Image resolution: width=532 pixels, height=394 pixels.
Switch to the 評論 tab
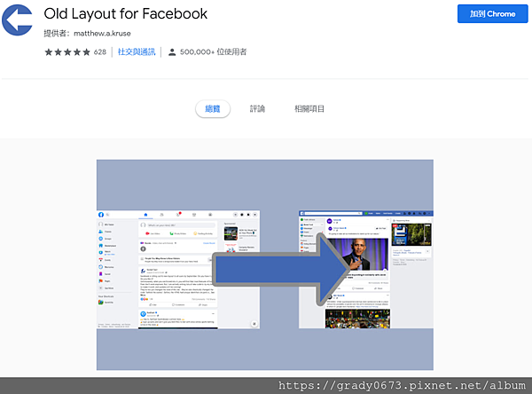tap(257, 108)
